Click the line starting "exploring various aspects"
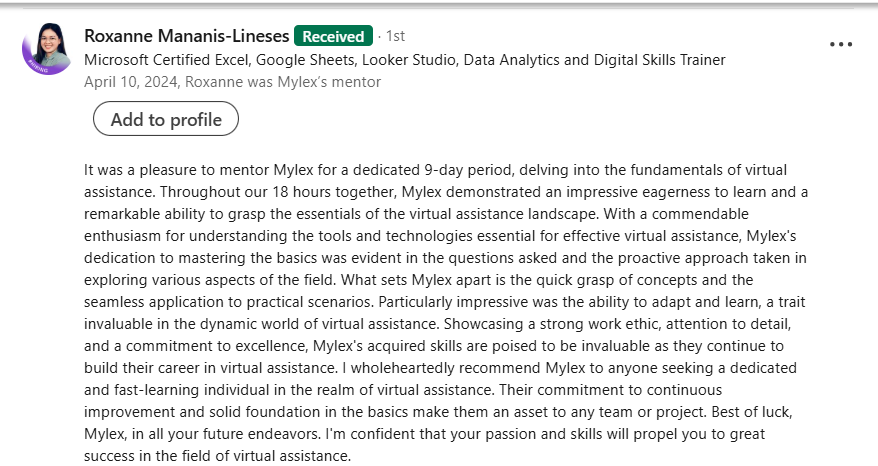 [419, 280]
